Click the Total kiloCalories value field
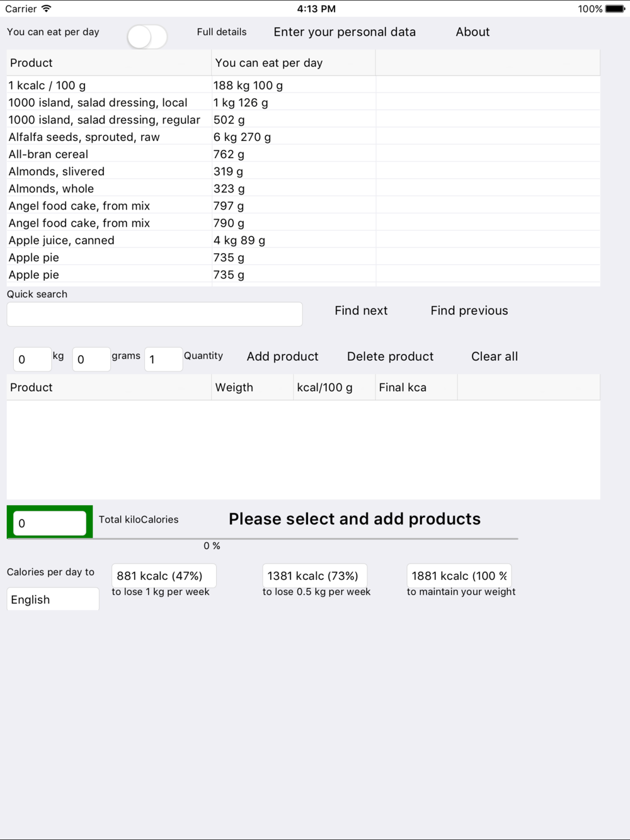 pyautogui.click(x=50, y=523)
